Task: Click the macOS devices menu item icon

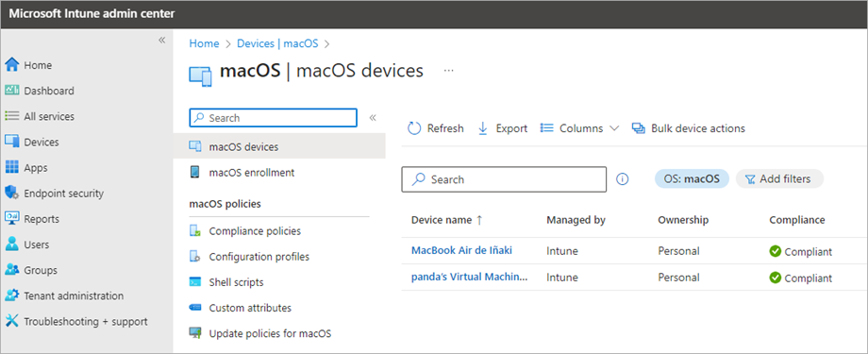Action: coord(195,147)
